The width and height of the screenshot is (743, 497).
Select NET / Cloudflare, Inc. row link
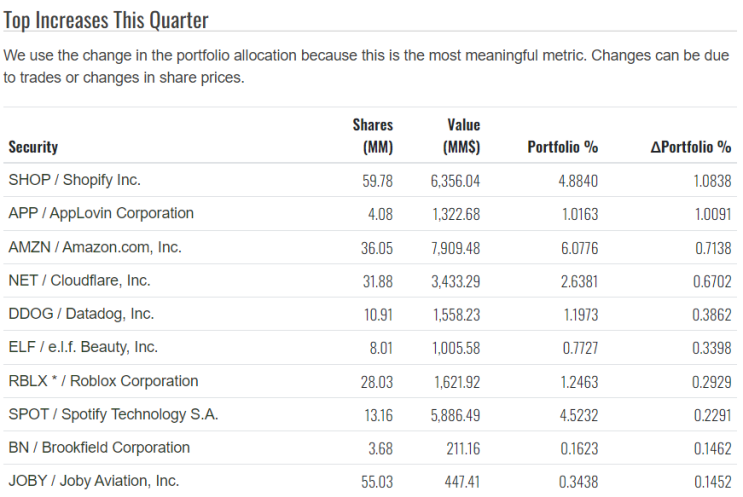pyautogui.click(x=79, y=280)
